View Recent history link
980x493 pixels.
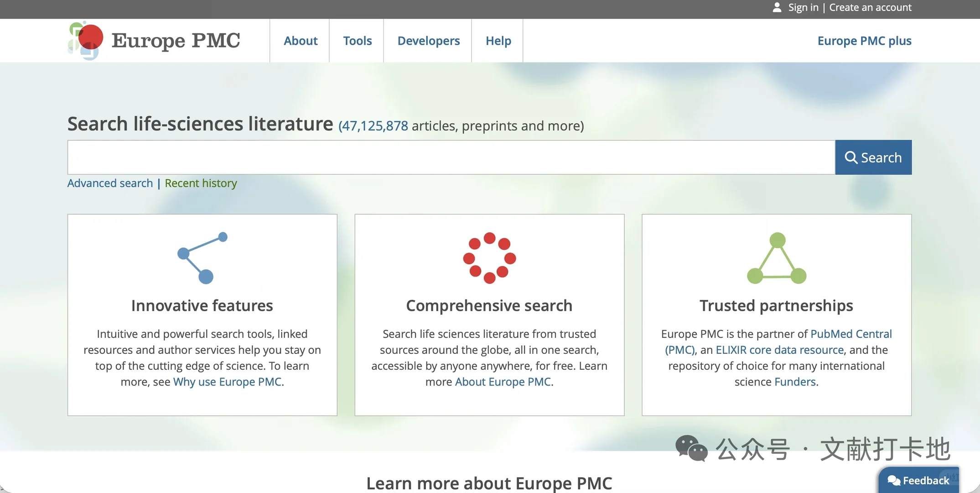click(x=201, y=183)
